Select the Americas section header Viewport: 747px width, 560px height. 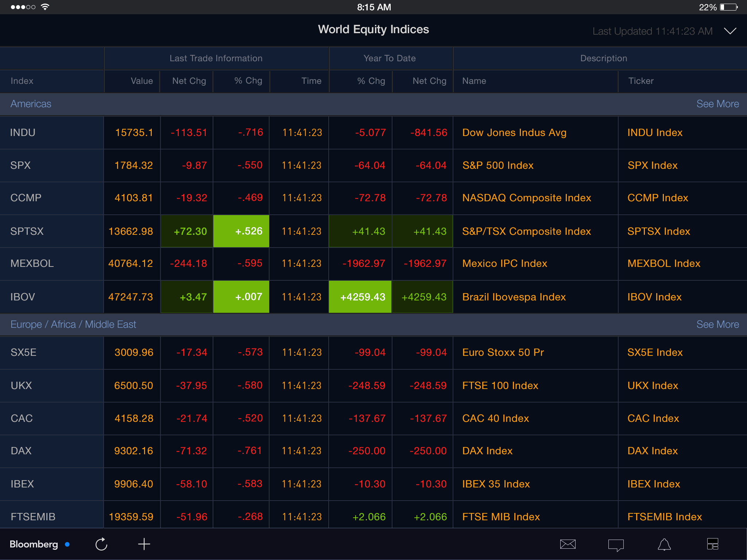[x=31, y=104]
